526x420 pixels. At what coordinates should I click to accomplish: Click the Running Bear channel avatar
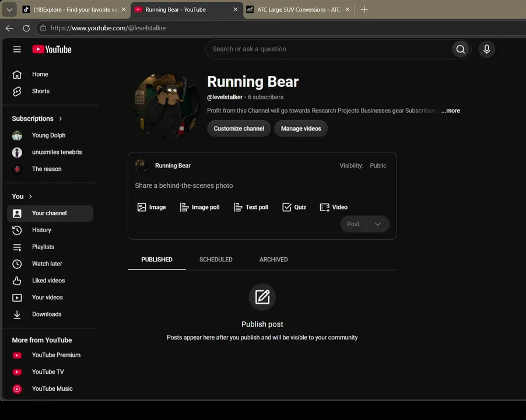167,107
